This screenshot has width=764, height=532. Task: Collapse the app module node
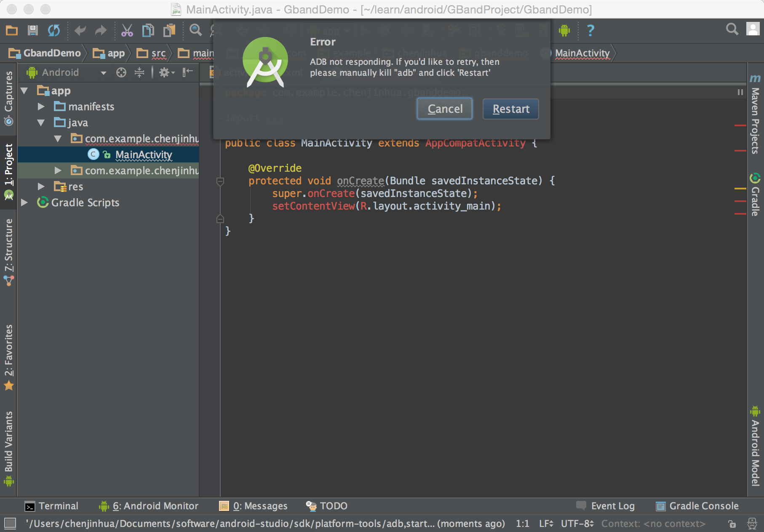click(24, 91)
